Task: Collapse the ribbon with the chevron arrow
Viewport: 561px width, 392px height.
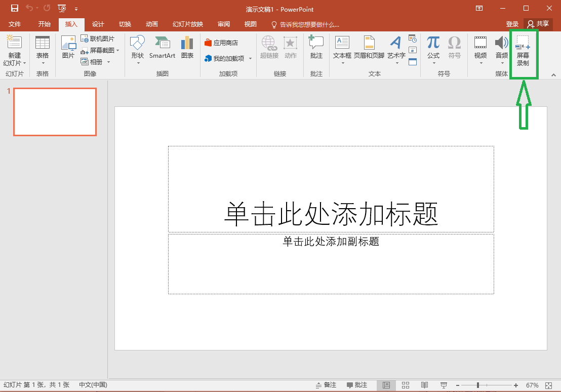Action: click(553, 75)
